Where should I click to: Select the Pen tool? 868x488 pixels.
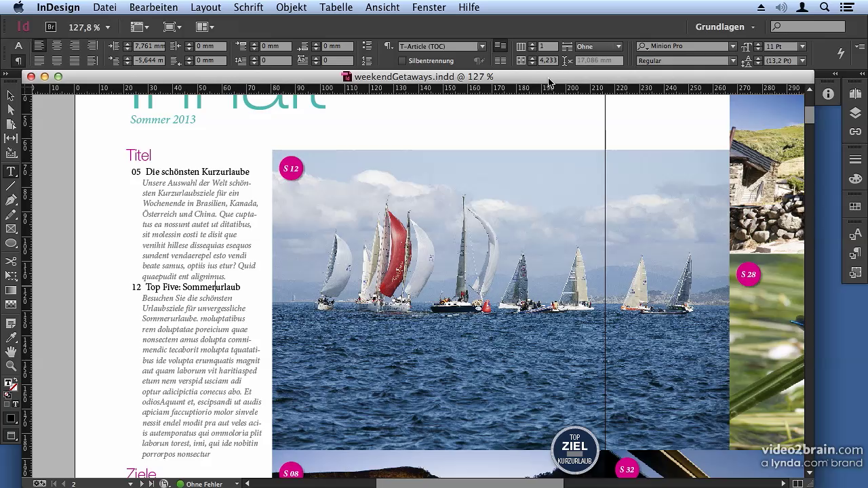tap(11, 201)
